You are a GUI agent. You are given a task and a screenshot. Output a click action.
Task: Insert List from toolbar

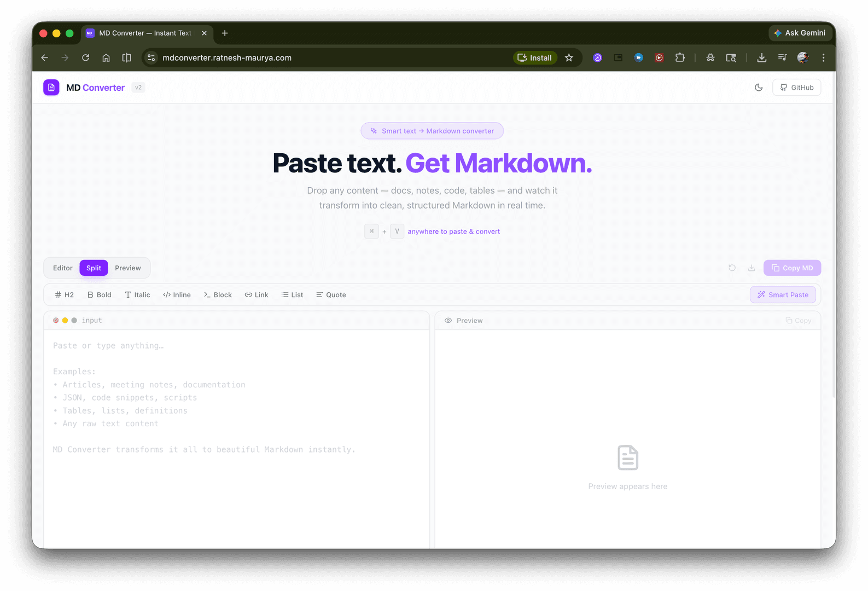[292, 295]
